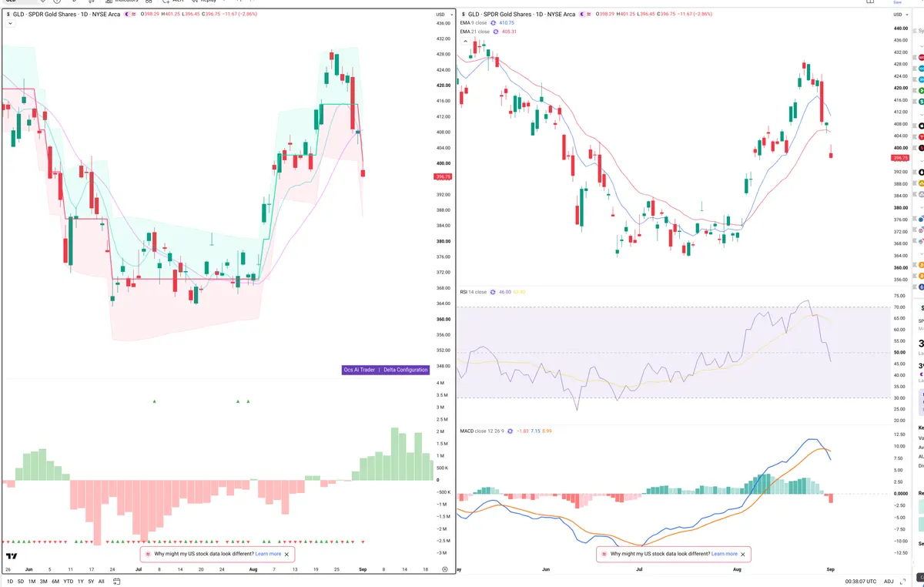Toggle the ADJ price adjustment
This screenshot has width=924, height=587.
click(x=889, y=582)
